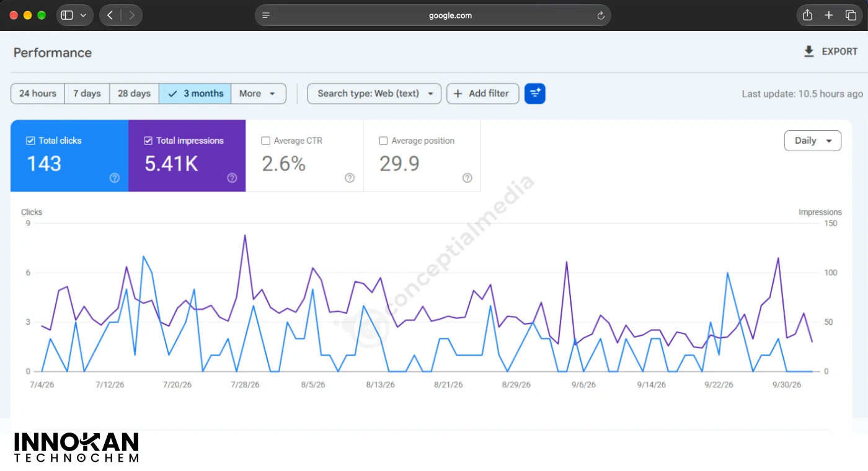Enable the Average position checkbox
The width and height of the screenshot is (868, 471).
tap(383, 141)
